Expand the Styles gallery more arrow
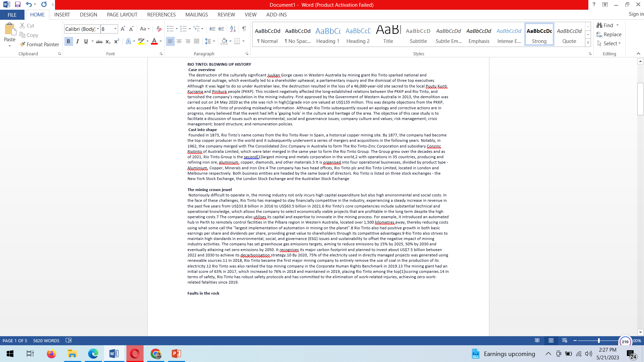This screenshot has height=362, width=644. [x=588, y=43]
